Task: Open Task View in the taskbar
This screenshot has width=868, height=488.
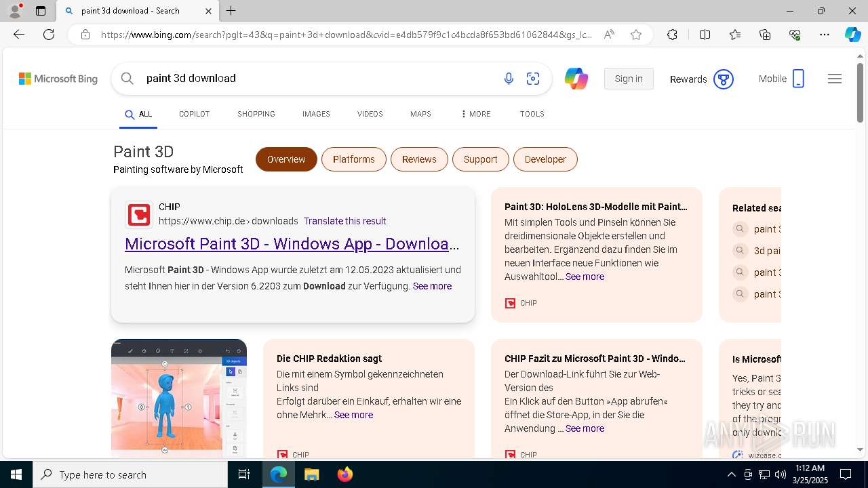Action: click(x=244, y=474)
